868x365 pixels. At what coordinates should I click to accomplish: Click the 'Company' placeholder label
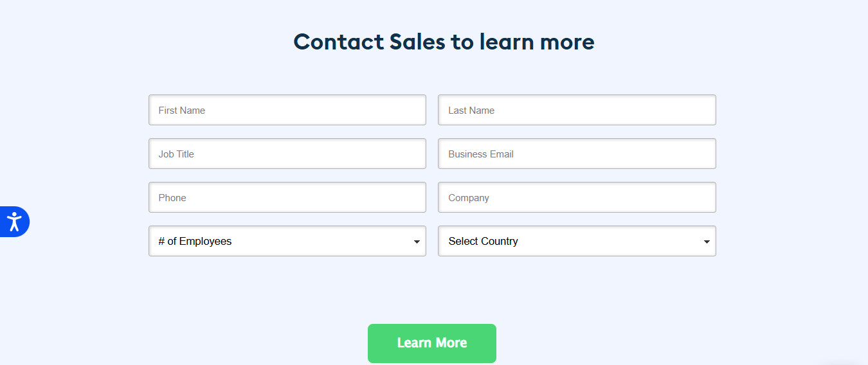tap(469, 198)
